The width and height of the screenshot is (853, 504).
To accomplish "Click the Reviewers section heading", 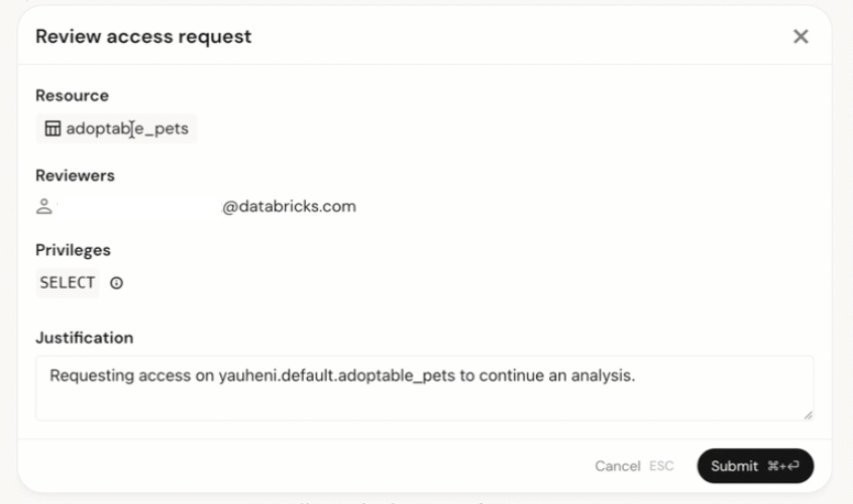I will pyautogui.click(x=75, y=175).
